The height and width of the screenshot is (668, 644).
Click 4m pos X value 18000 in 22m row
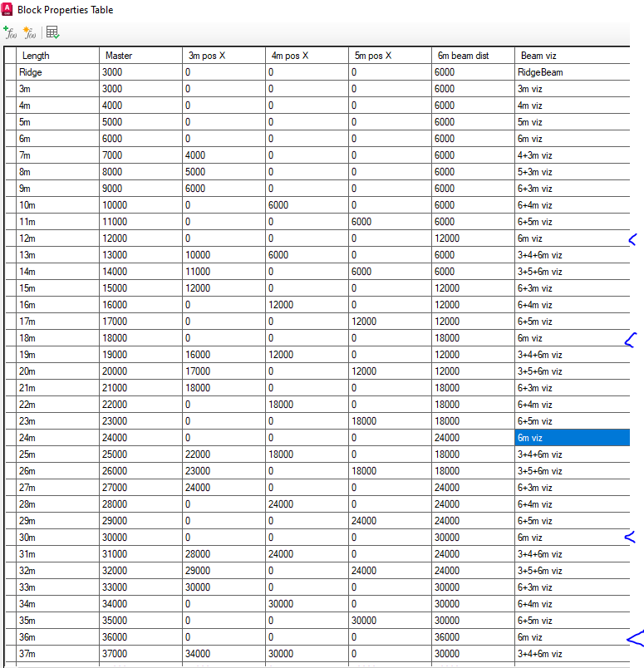[x=307, y=405]
